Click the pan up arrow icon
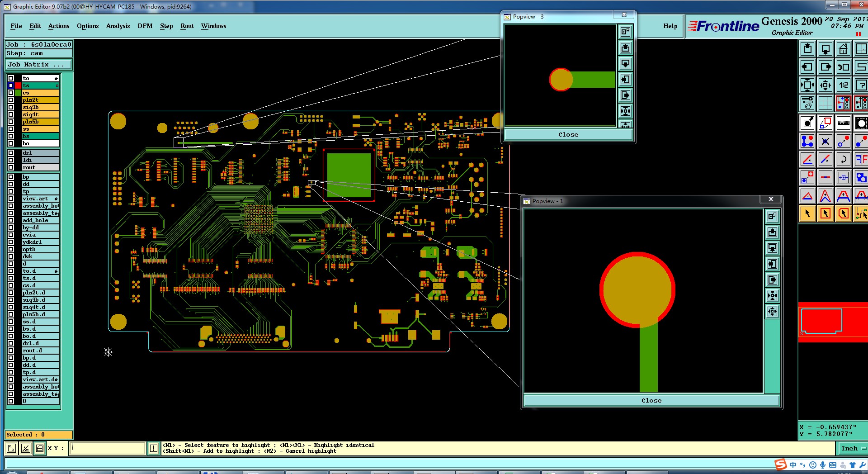Image resolution: width=868 pixels, height=474 pixels. click(x=807, y=49)
